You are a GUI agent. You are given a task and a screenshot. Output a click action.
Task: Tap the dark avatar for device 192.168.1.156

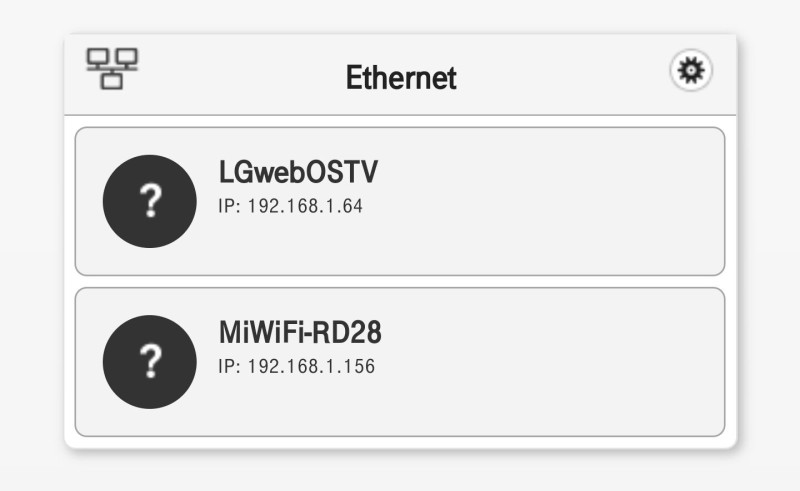tap(149, 361)
